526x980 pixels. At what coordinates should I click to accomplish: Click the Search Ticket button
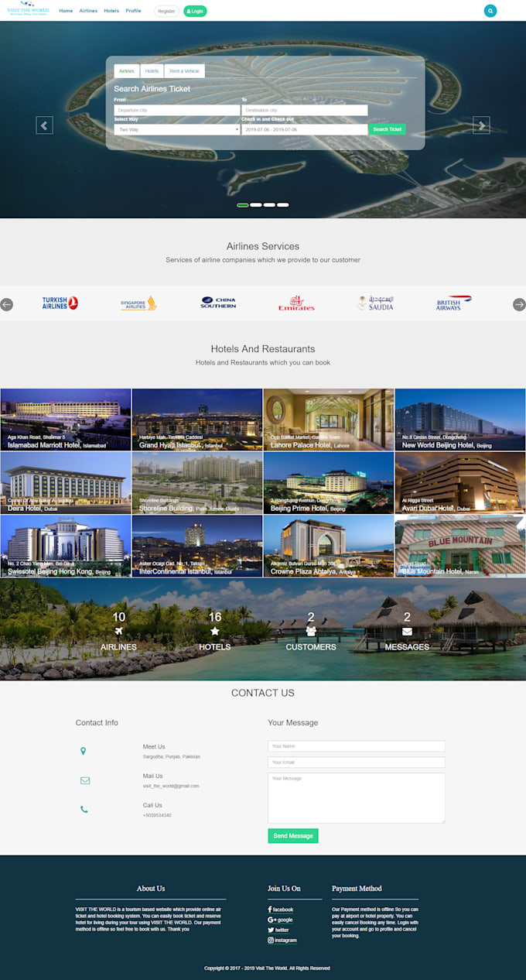click(x=387, y=129)
